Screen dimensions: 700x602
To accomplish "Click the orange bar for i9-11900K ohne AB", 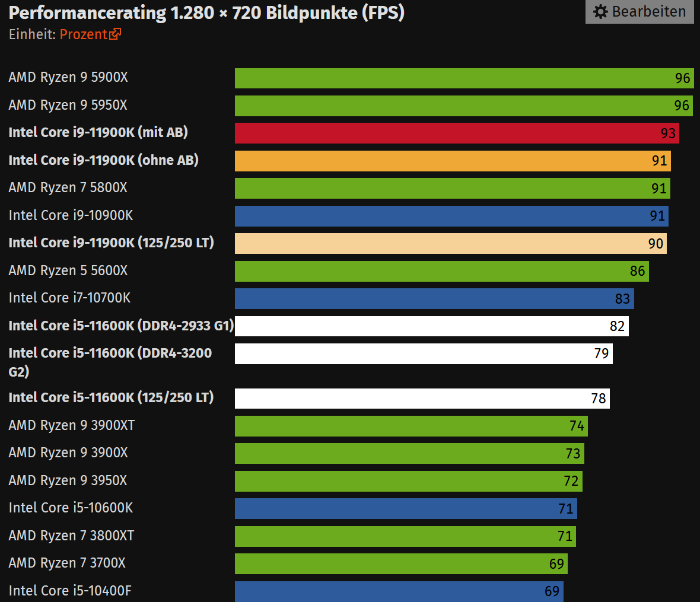I will pyautogui.click(x=453, y=161).
